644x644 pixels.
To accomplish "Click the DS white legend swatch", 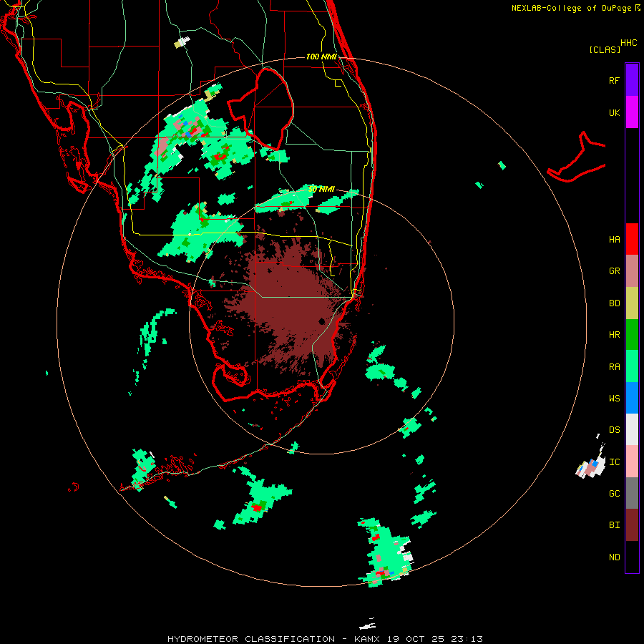I will click(x=632, y=429).
